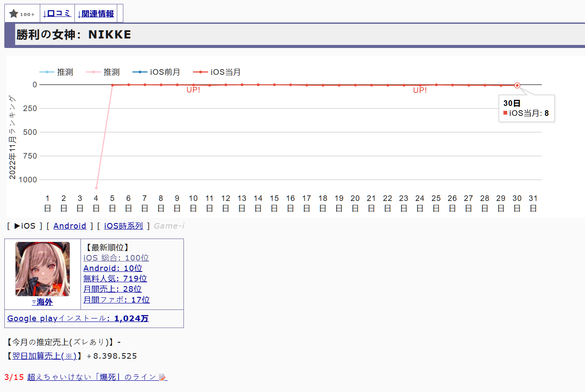Image resolution: width=585 pixels, height=392 pixels.
Task: Open the iOS 総合: 100位 ranking link
Action: [x=116, y=258]
